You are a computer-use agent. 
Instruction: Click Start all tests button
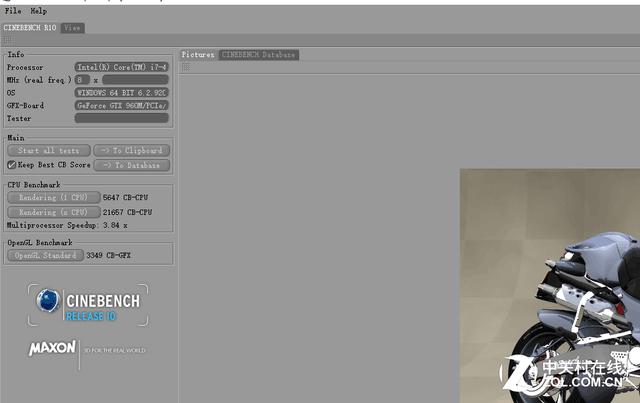(49, 150)
